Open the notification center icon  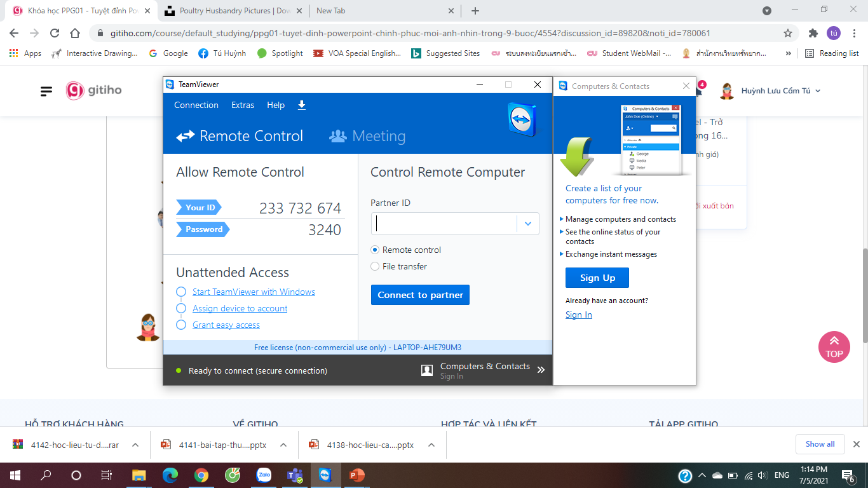pyautogui.click(x=848, y=475)
